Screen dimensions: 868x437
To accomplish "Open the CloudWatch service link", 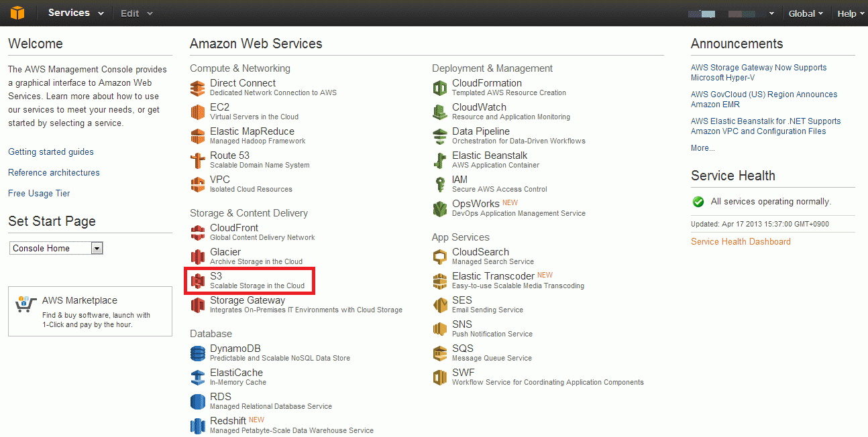I will (x=479, y=107).
